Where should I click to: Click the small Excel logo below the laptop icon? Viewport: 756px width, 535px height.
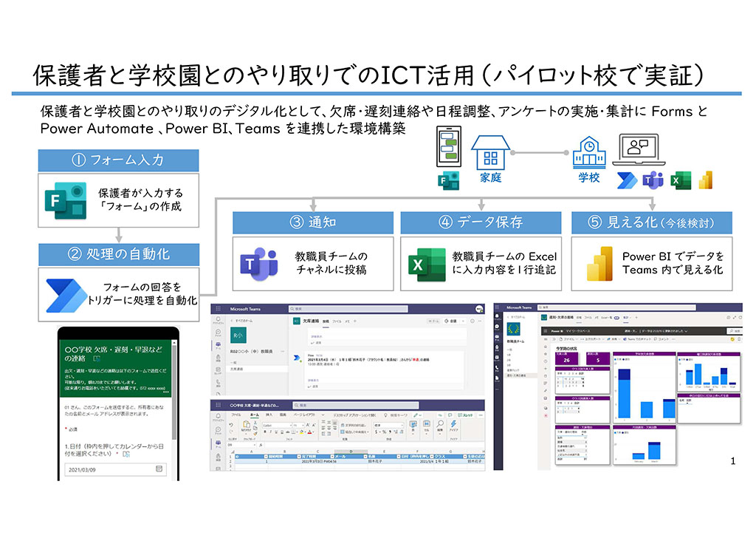coord(680,180)
